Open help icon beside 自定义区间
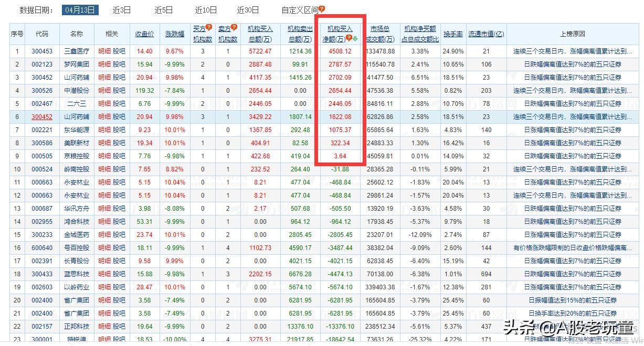Image resolution: width=644 pixels, height=346 pixels. [x=322, y=9]
